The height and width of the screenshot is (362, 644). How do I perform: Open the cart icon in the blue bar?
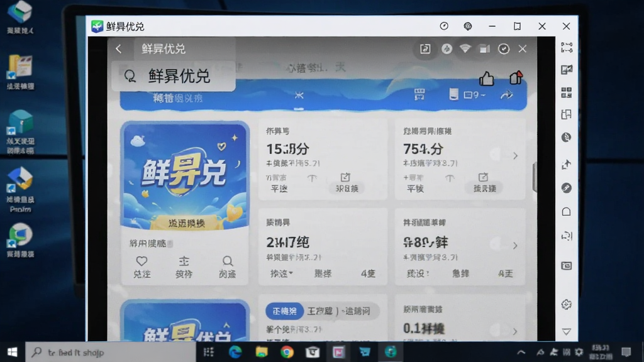pyautogui.click(x=419, y=95)
